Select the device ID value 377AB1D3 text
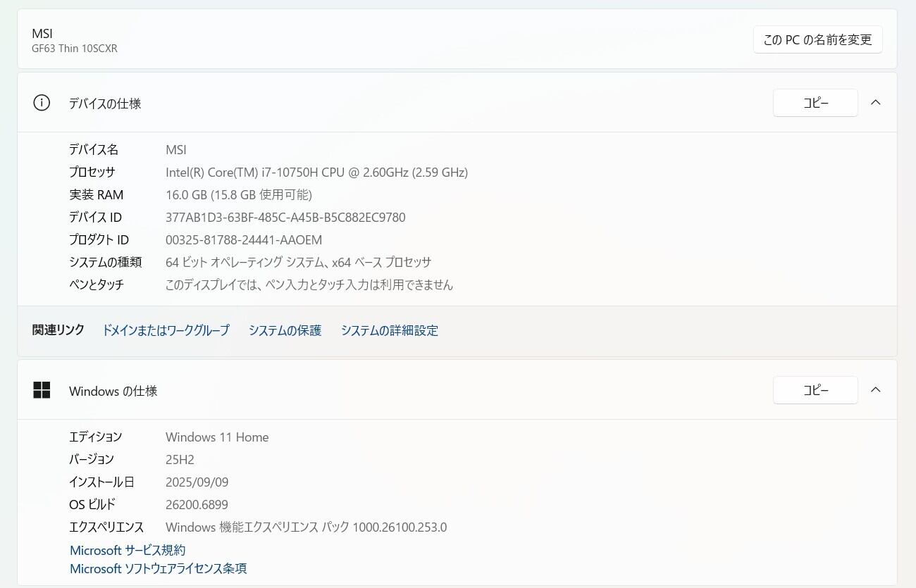This screenshot has height=588, width=916. [x=285, y=217]
